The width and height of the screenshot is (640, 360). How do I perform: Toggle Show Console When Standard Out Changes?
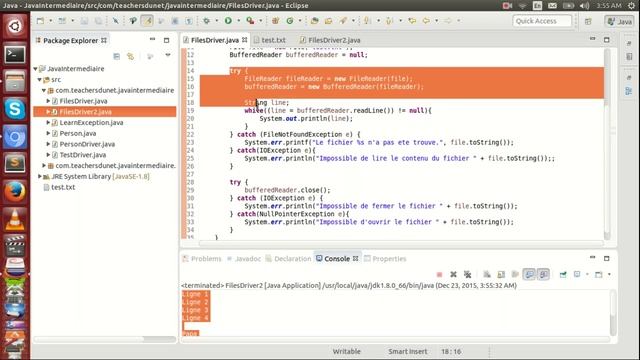[x=529, y=274]
